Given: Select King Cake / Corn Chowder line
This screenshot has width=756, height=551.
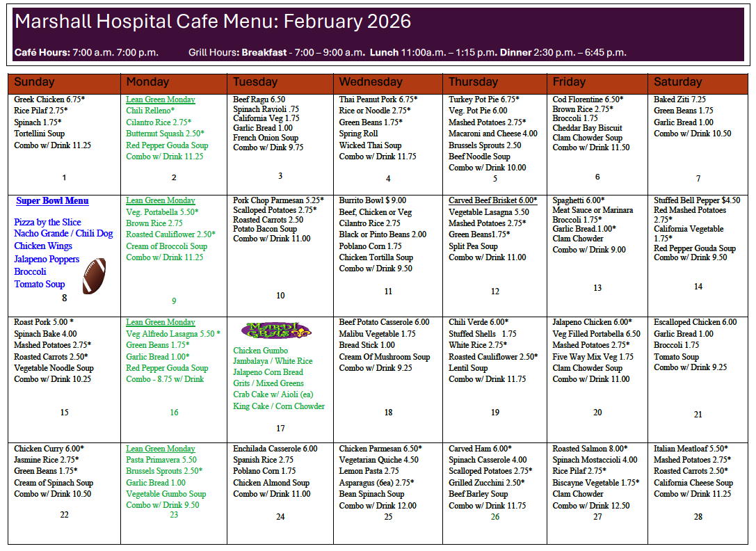Looking at the screenshot, I should 279,406.
